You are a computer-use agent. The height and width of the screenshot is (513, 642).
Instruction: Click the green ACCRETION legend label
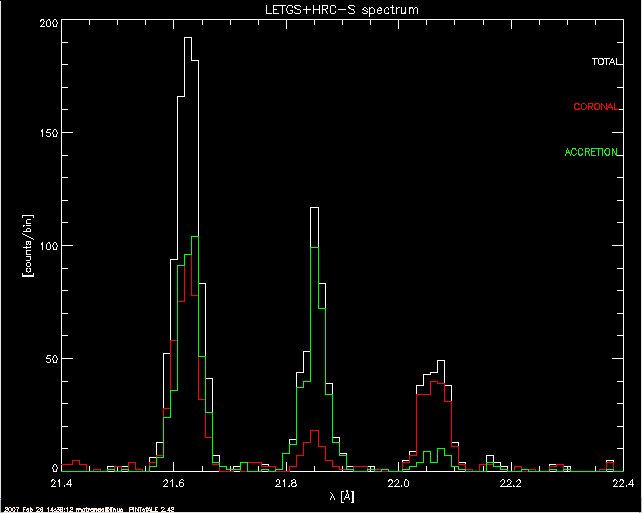[x=592, y=152]
